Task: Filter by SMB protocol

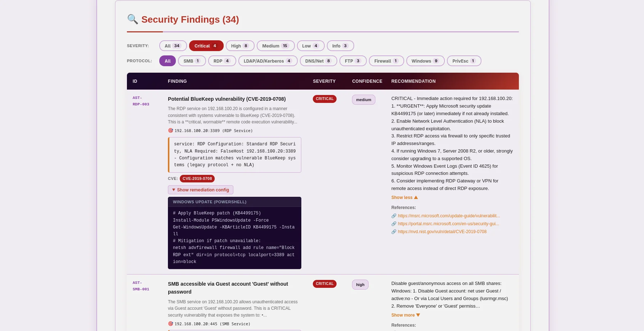Action: 192,61
